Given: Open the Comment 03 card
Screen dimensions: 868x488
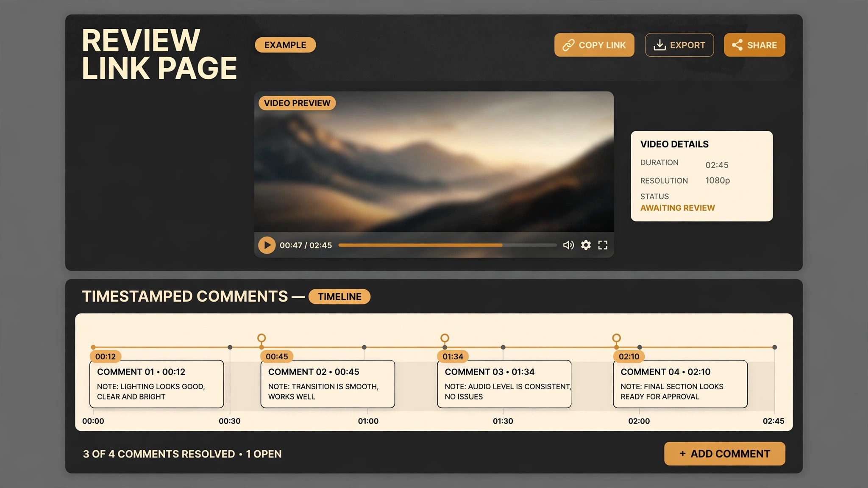Looking at the screenshot, I should (504, 384).
